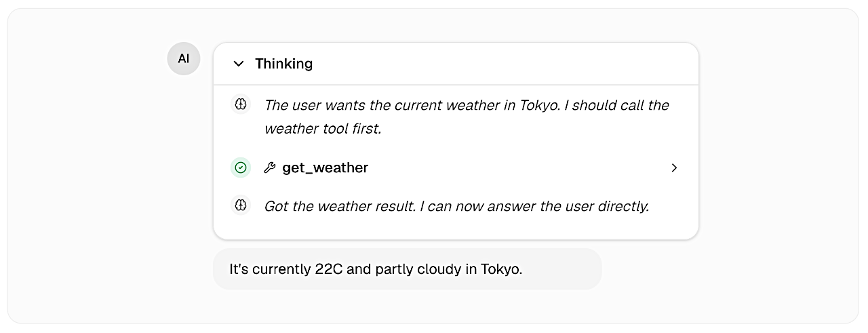Click the brain icon beside "Got the weather result"

(x=241, y=205)
